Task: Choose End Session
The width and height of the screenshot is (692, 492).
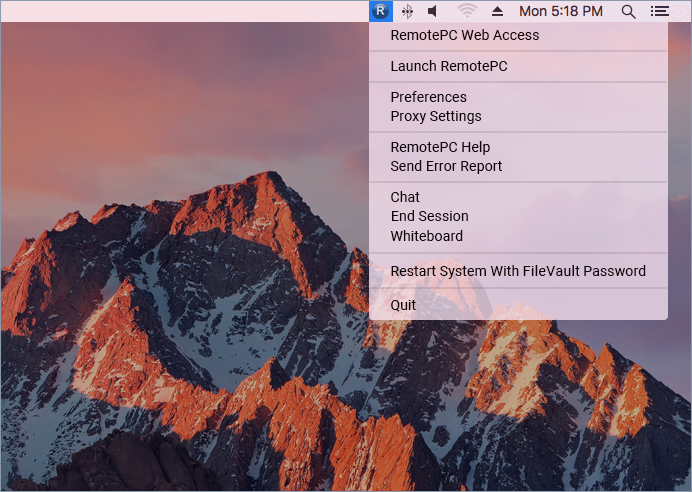Action: click(x=429, y=216)
